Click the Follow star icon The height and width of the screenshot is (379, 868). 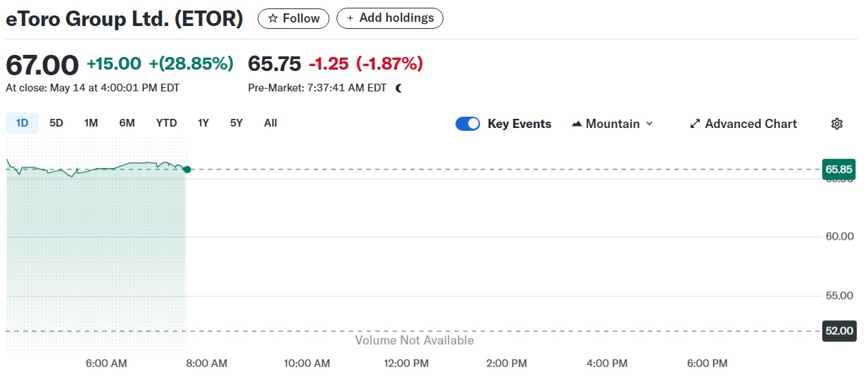click(273, 18)
